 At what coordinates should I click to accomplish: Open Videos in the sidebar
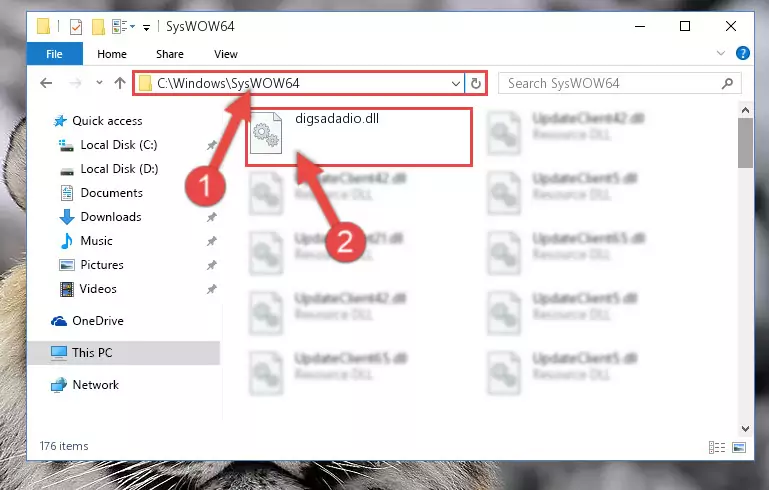coord(98,289)
